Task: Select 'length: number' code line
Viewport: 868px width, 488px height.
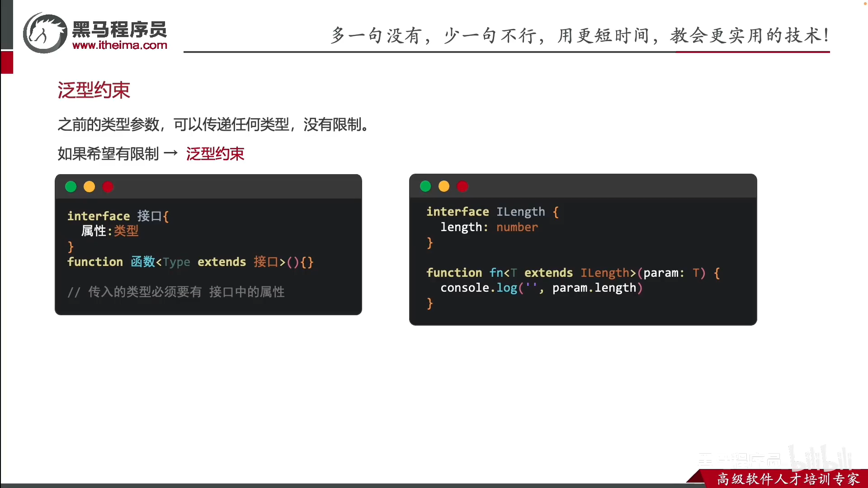Action: click(489, 227)
